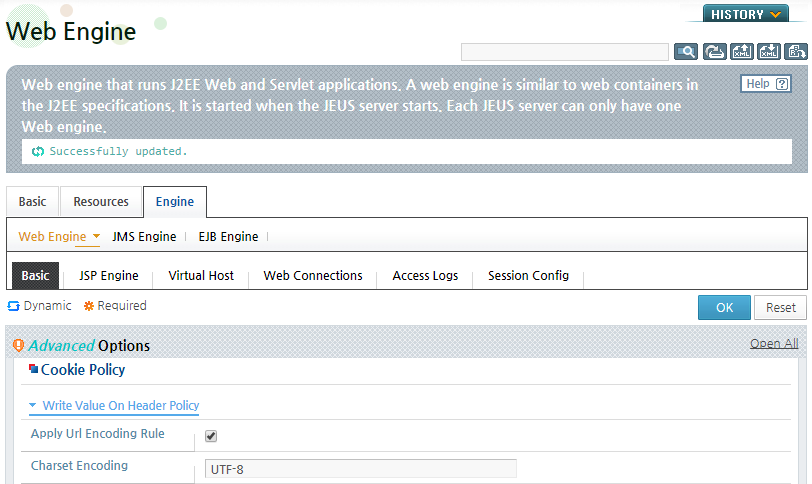
Task: Open the Virtual Host sub-tab
Action: [201, 275]
